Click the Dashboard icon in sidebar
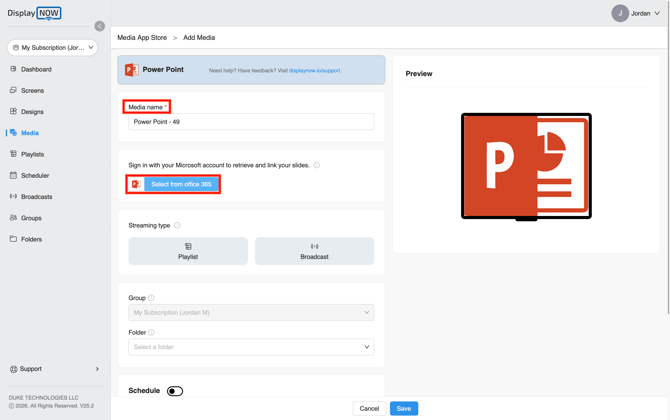 tap(13, 69)
